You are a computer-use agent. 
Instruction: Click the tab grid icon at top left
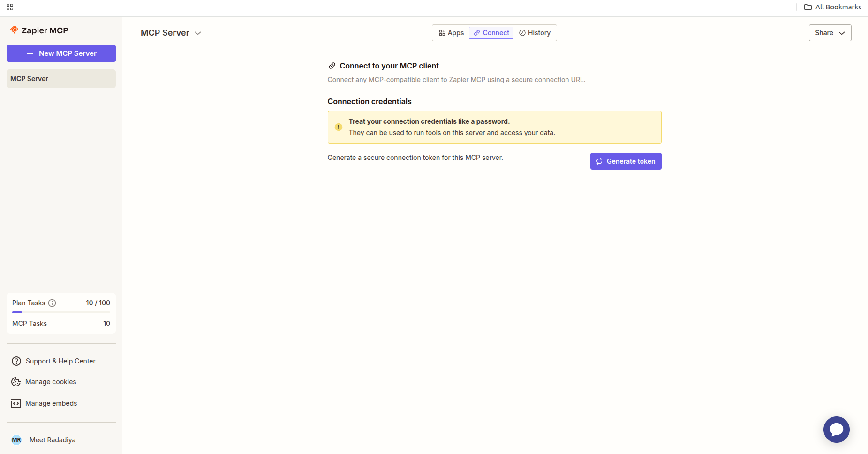10,7
